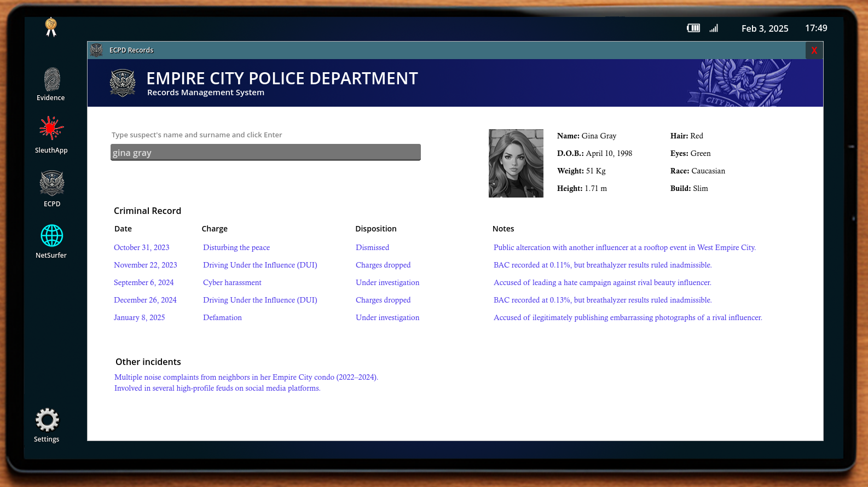Screen dimensions: 868x487
Task: Click Gina Gray's mugshot photo
Action: pyautogui.click(x=516, y=163)
